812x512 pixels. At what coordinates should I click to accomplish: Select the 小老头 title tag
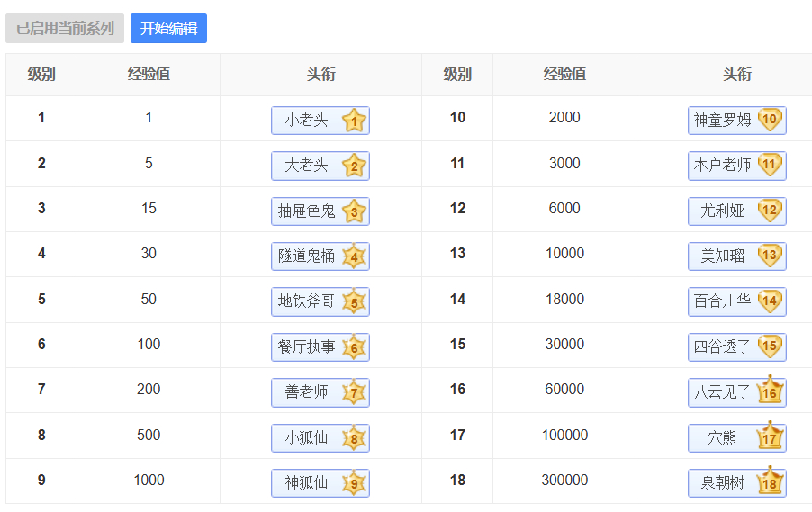(x=307, y=121)
